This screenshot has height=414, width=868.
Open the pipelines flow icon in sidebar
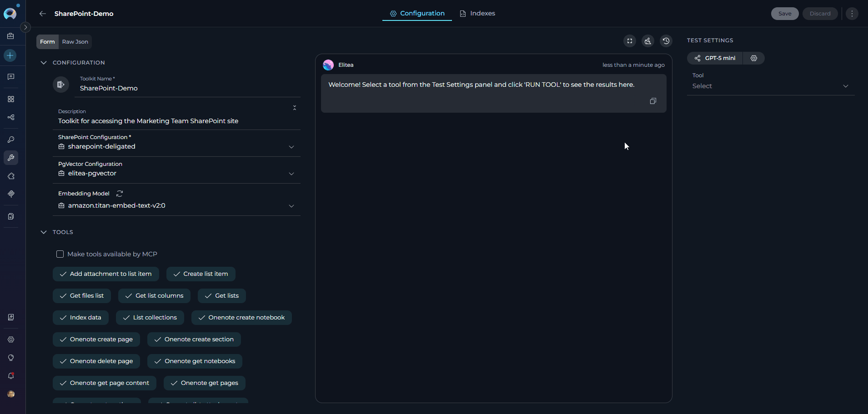(11, 117)
